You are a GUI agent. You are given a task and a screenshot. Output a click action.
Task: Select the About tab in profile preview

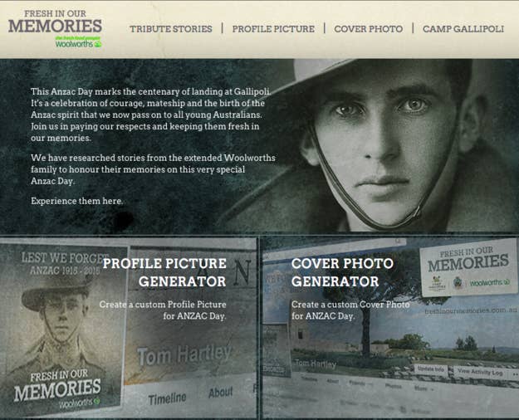[x=221, y=393]
